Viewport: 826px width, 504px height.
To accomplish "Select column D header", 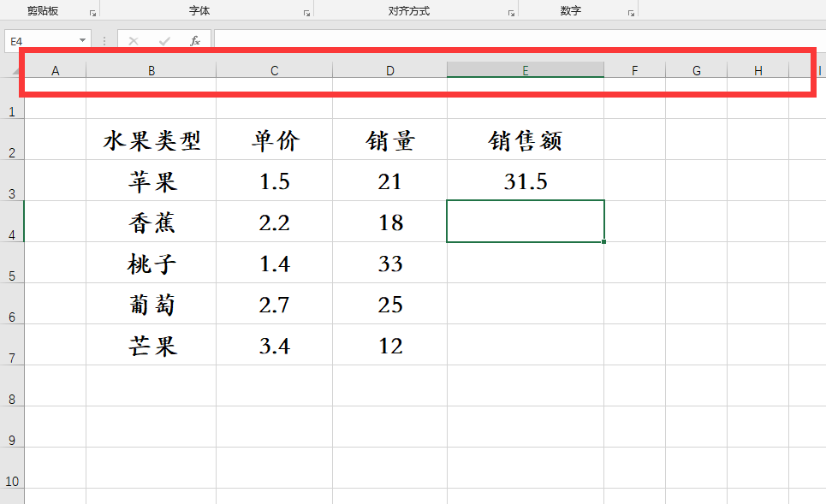I will pos(389,70).
